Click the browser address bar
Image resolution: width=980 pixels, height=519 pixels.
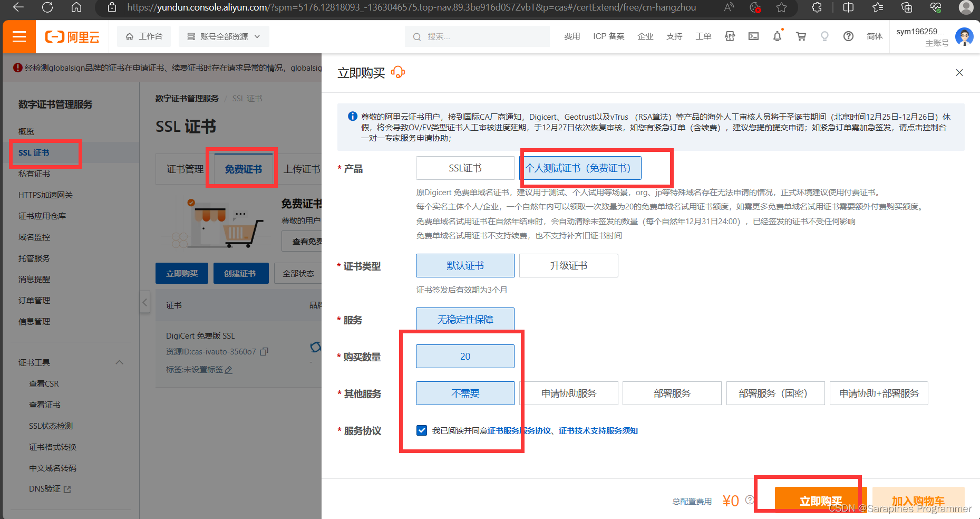[x=411, y=7]
